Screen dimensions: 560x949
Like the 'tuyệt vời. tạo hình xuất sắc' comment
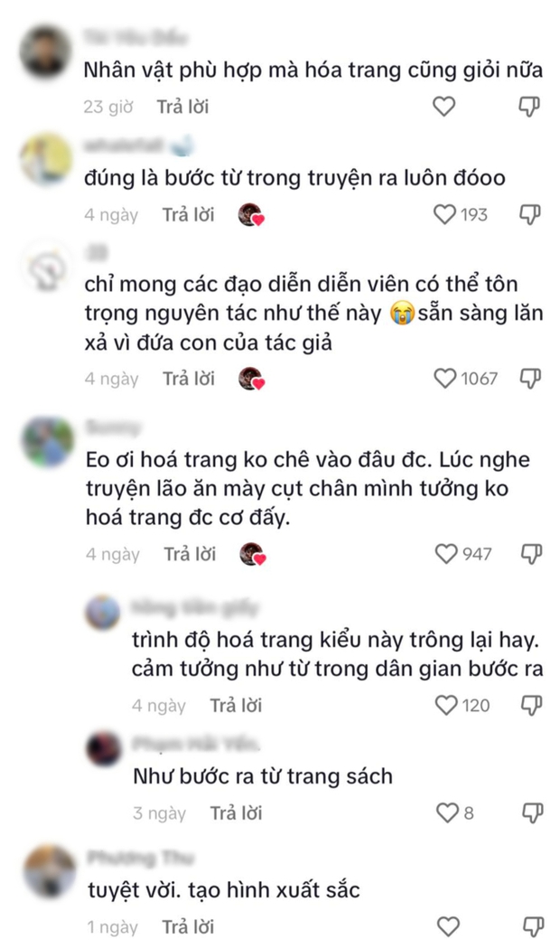pyautogui.click(x=448, y=926)
